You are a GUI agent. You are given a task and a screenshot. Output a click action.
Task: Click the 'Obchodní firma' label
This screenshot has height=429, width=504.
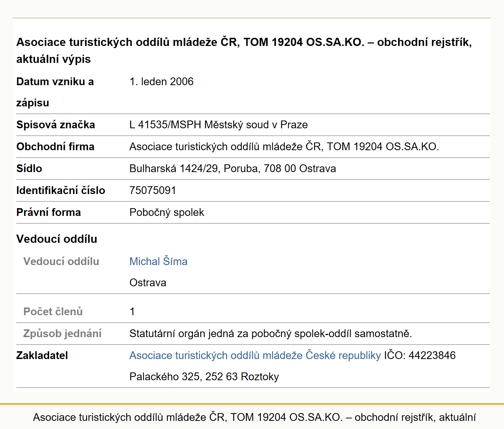[55, 147]
